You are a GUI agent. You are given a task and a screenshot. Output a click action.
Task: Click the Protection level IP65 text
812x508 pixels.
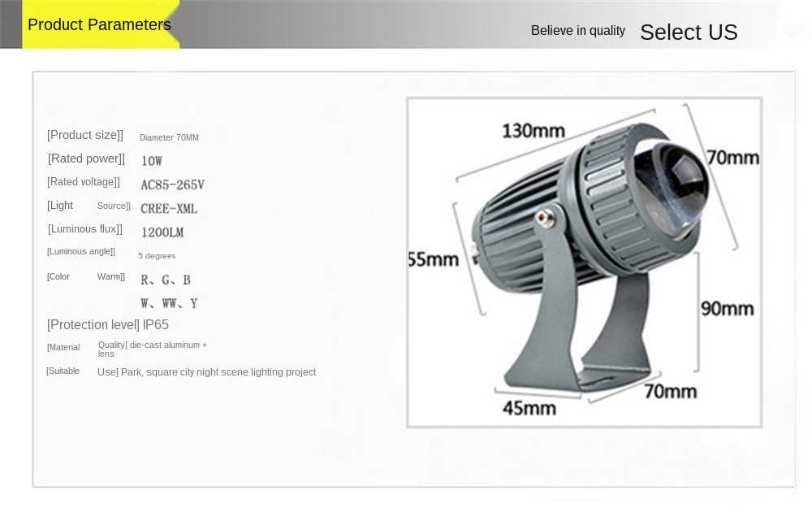[108, 325]
